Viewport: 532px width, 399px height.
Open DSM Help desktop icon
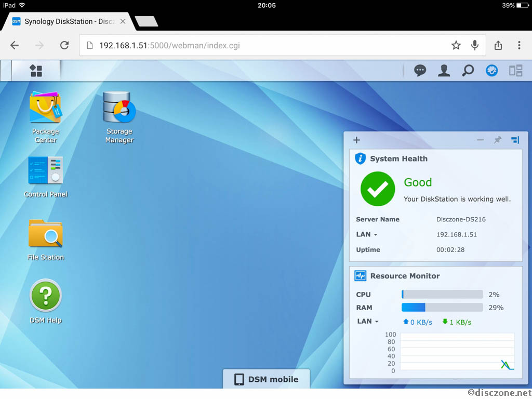[46, 301]
